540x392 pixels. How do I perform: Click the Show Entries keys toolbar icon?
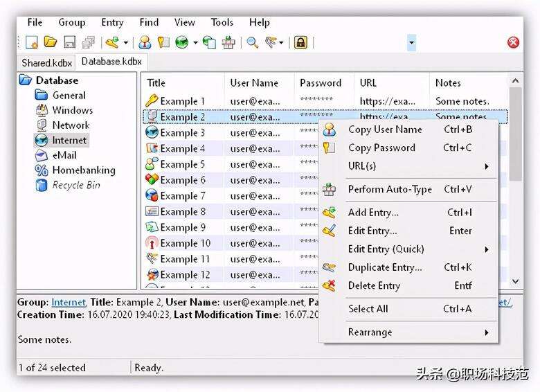point(271,42)
